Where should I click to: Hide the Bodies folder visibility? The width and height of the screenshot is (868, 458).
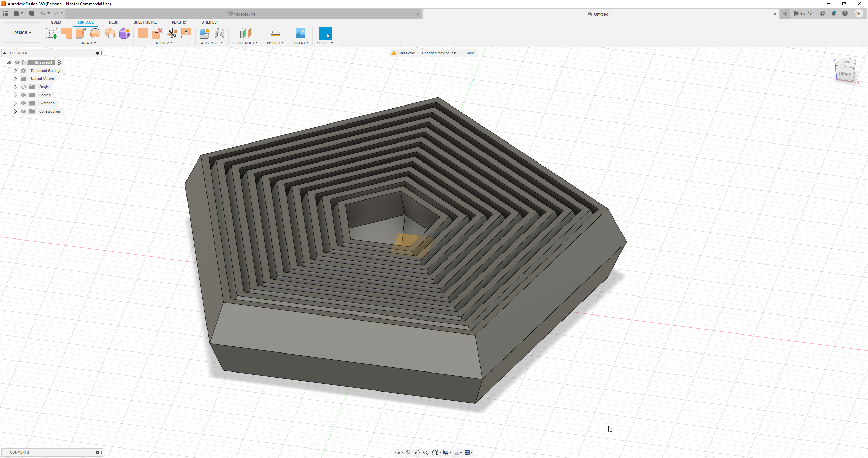click(23, 95)
